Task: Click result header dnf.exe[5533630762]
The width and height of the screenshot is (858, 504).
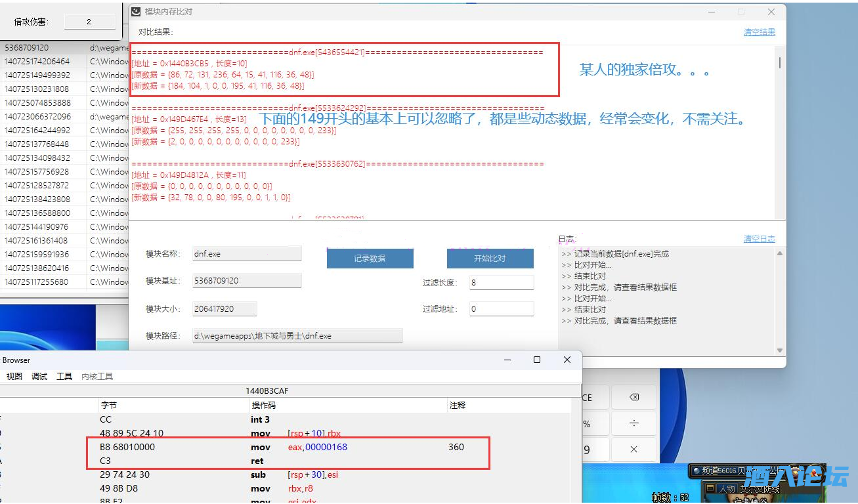Action: tap(337, 164)
